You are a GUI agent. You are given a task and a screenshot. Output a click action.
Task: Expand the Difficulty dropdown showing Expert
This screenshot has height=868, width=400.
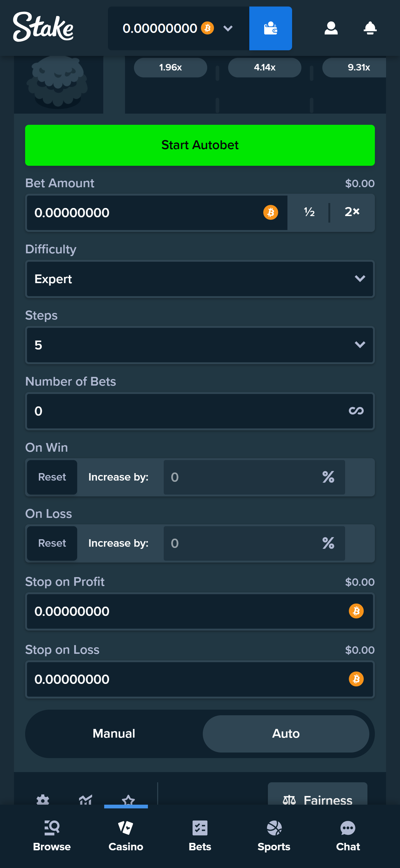coord(200,279)
